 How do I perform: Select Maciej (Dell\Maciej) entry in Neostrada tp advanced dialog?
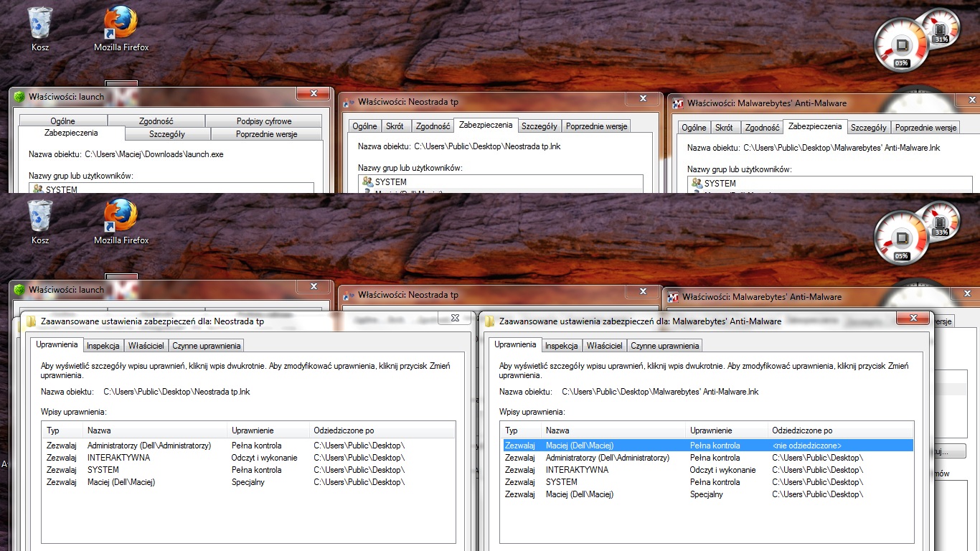(x=248, y=482)
